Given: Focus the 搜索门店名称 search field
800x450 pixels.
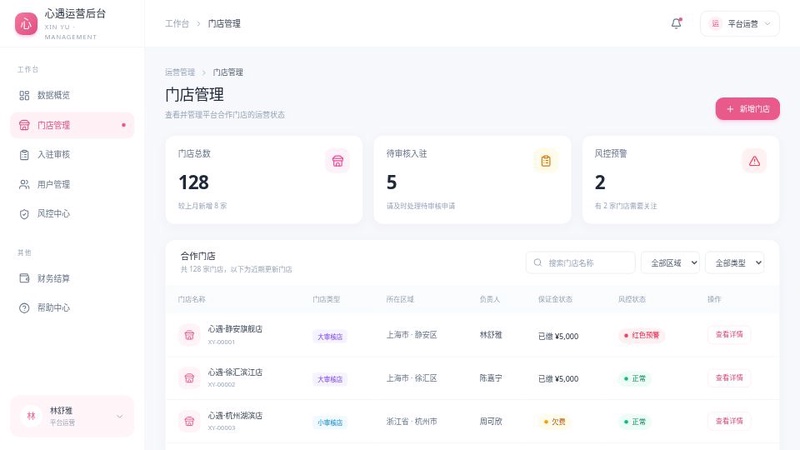Looking at the screenshot, I should tap(581, 263).
